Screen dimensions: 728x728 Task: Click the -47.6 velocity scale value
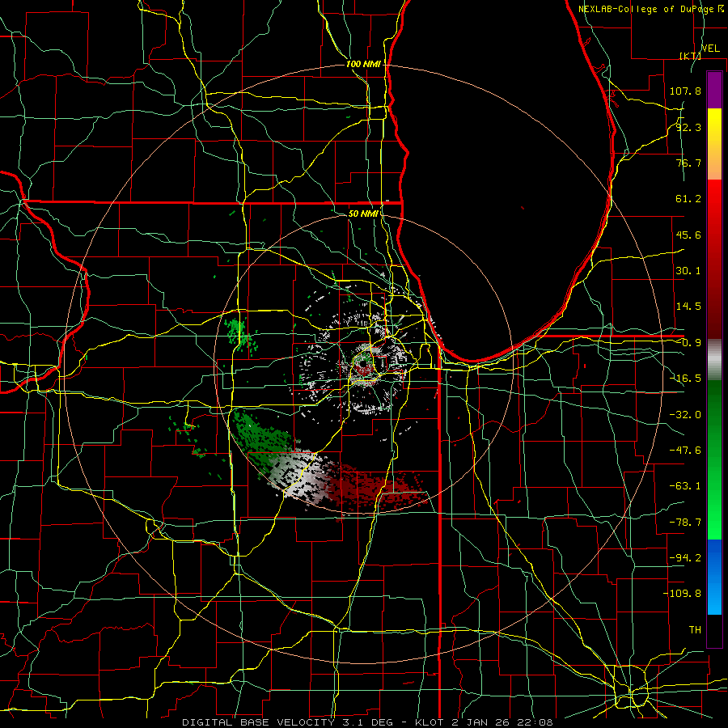tap(685, 451)
